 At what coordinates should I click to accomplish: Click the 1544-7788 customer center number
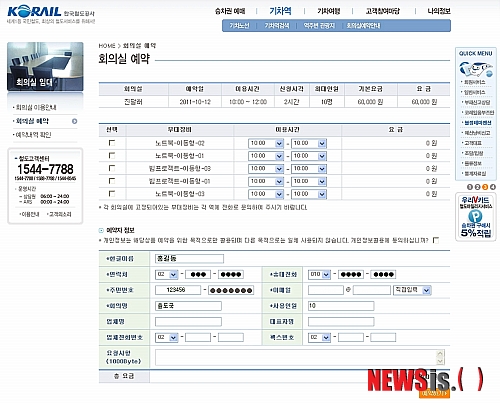(45, 169)
